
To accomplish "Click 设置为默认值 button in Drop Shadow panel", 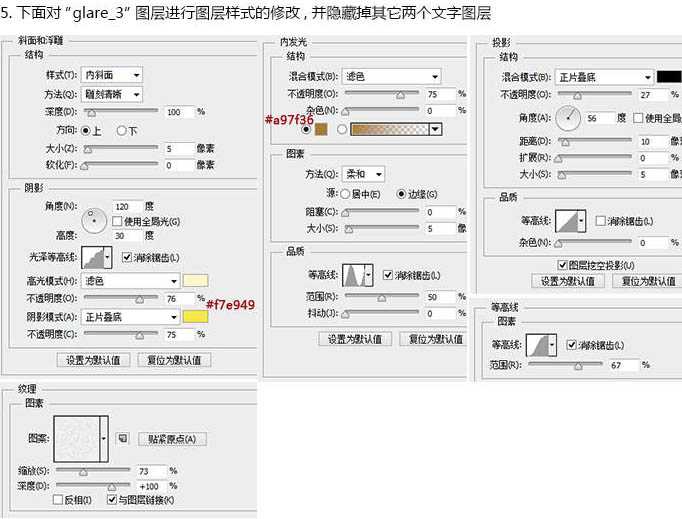I will pyautogui.click(x=568, y=281).
